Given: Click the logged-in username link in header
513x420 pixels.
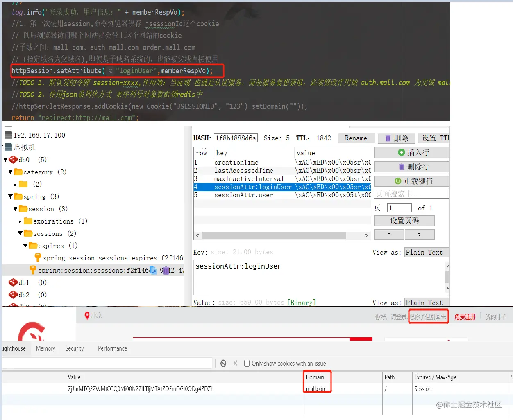Looking at the screenshot, I should 428,317.
